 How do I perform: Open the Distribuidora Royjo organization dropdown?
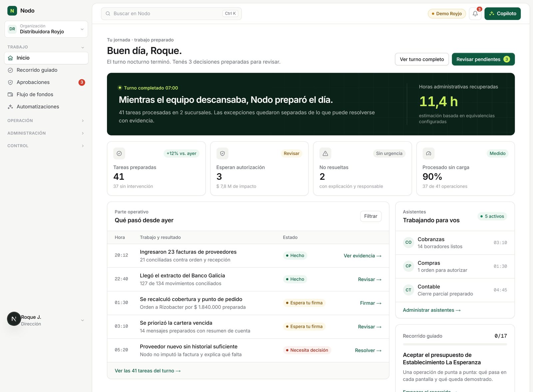46,29
